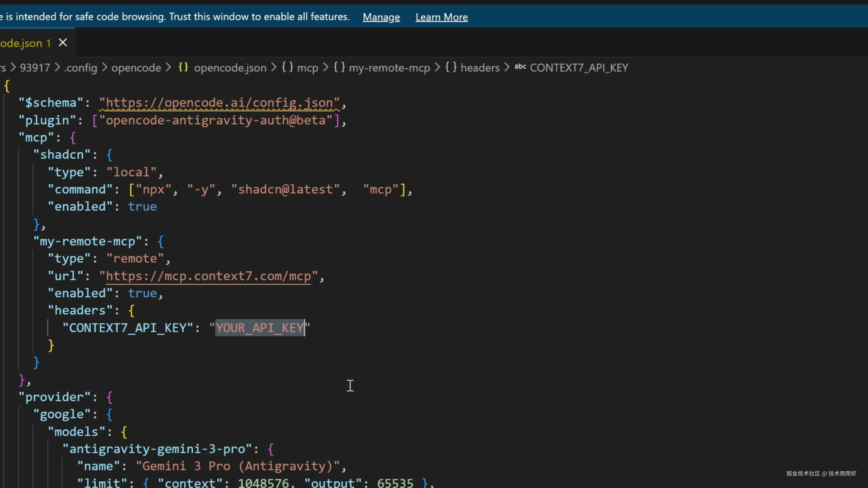Click the Manage link in trust banner
Viewport: 868px width, 488px height.
click(x=381, y=17)
